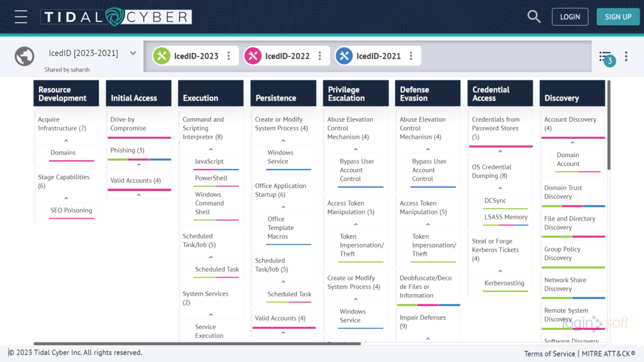
Task: Collapse OS Credential Dumping (8) chevron
Action: tap(500, 189)
